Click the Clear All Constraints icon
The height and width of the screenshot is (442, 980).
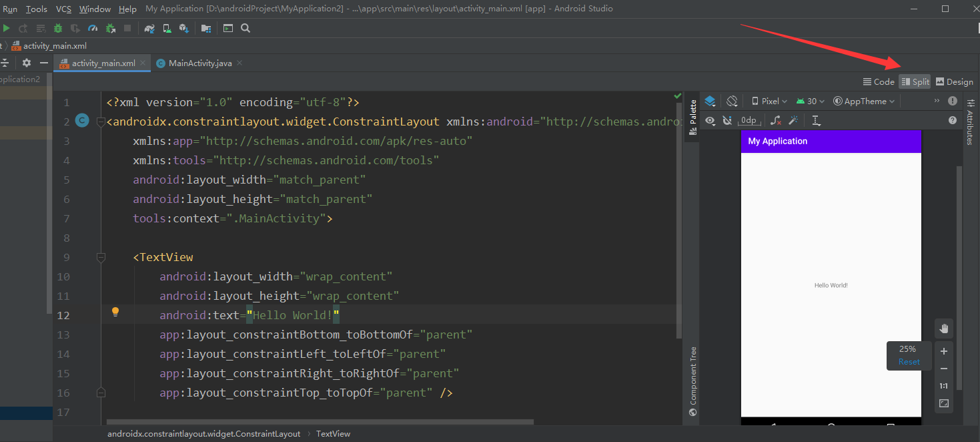pyautogui.click(x=776, y=120)
